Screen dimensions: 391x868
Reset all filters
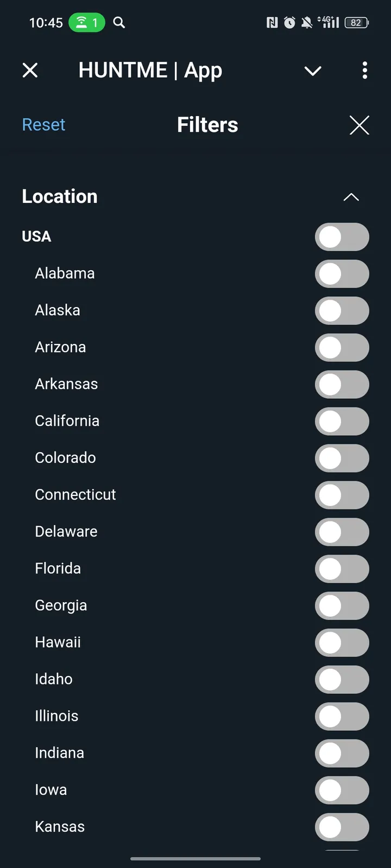pyautogui.click(x=43, y=125)
